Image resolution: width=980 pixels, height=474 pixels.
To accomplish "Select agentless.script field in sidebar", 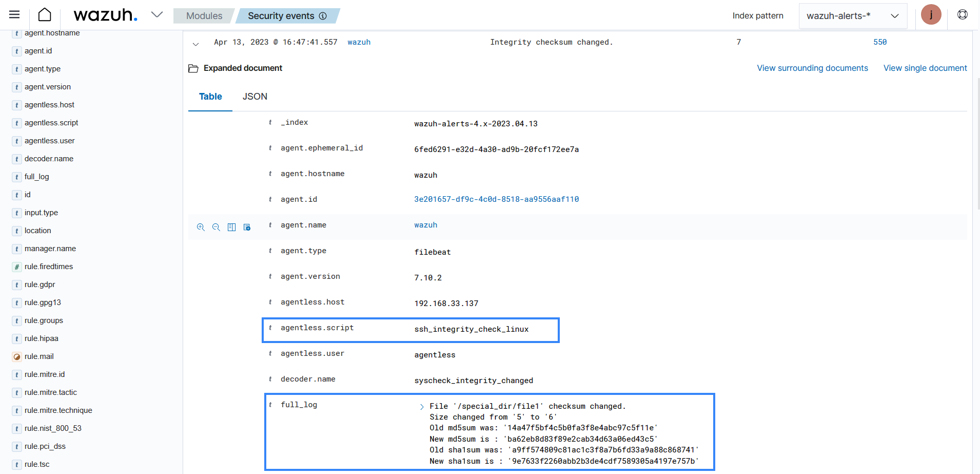I will pyautogui.click(x=51, y=123).
